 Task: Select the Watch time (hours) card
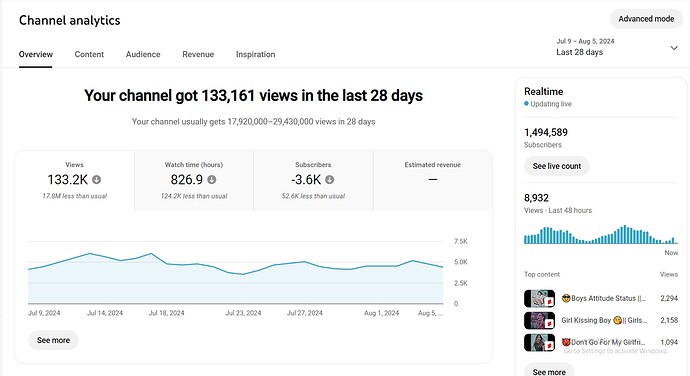tap(194, 181)
